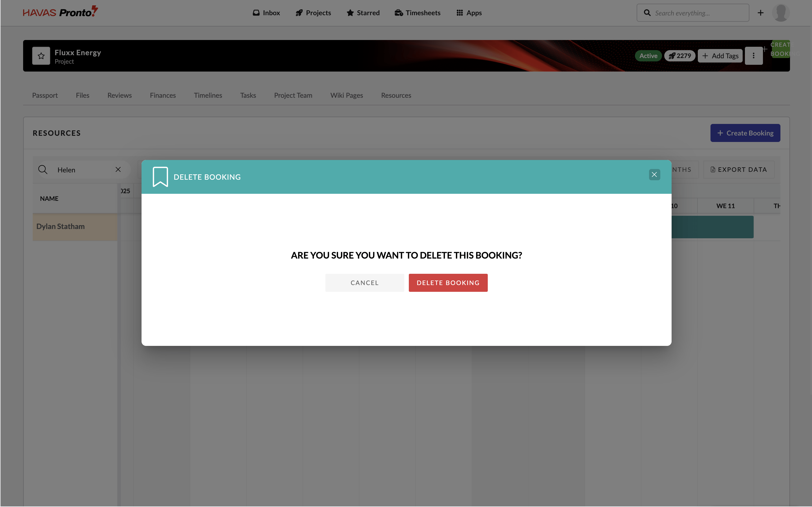The height and width of the screenshot is (507, 812).
Task: Click the Create Booking button
Action: pos(745,133)
